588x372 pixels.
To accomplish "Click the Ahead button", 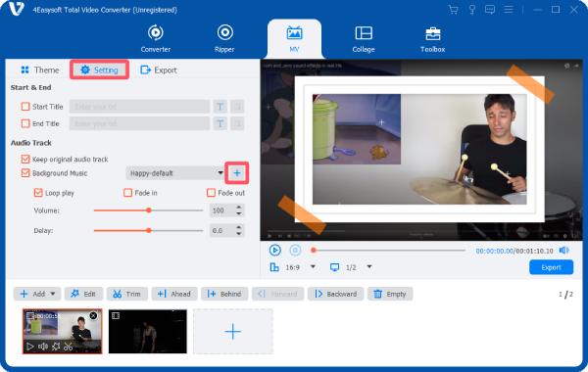I will (x=174, y=294).
